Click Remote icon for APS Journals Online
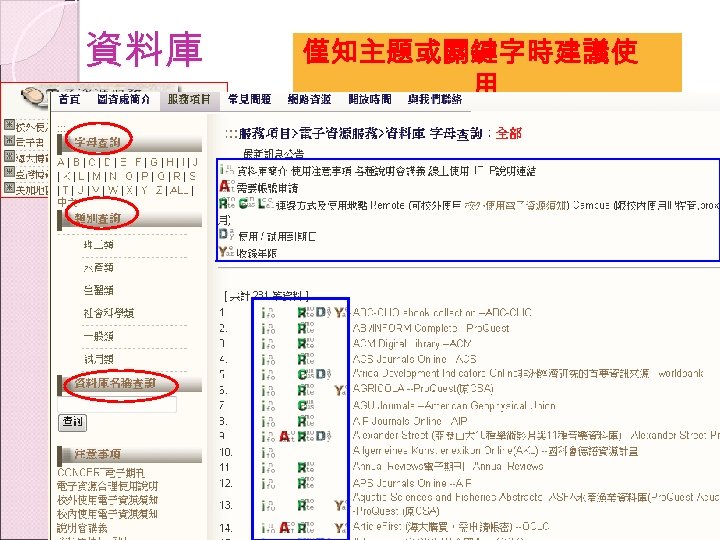This screenshot has height=540, width=720. click(306, 483)
